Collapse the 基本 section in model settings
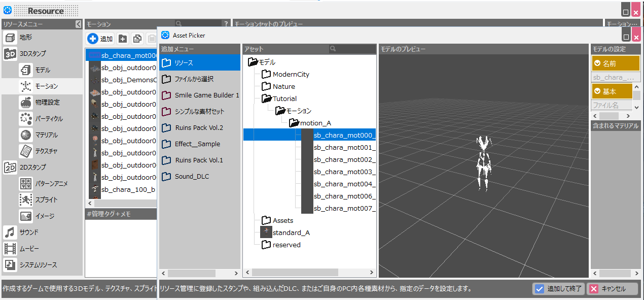644x300 pixels. 597,92
